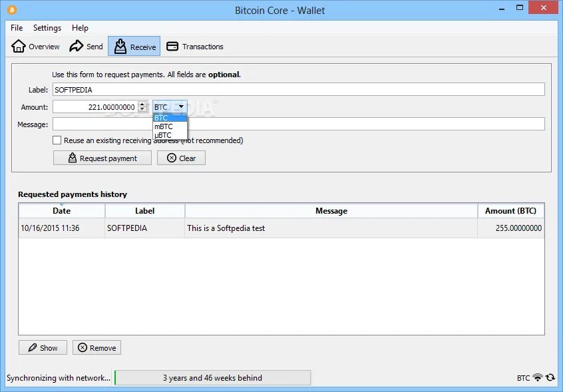
Task: Select the Receive tab
Action: click(134, 47)
